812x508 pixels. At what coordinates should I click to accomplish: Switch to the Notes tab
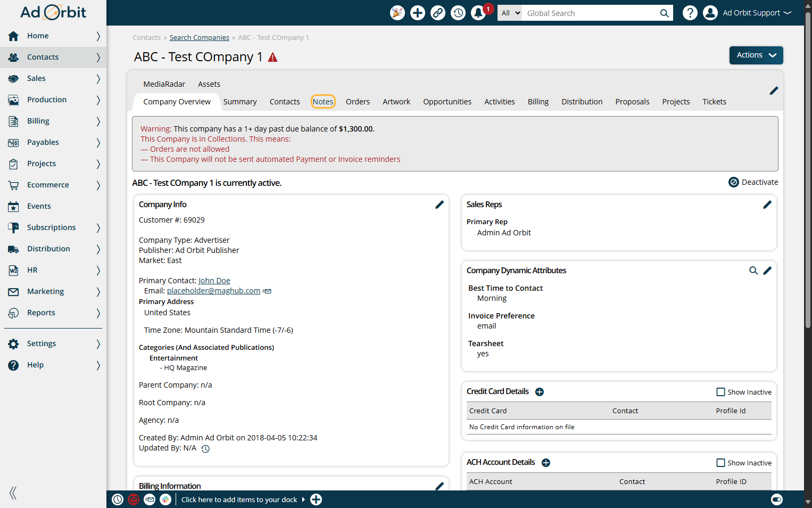coord(323,102)
